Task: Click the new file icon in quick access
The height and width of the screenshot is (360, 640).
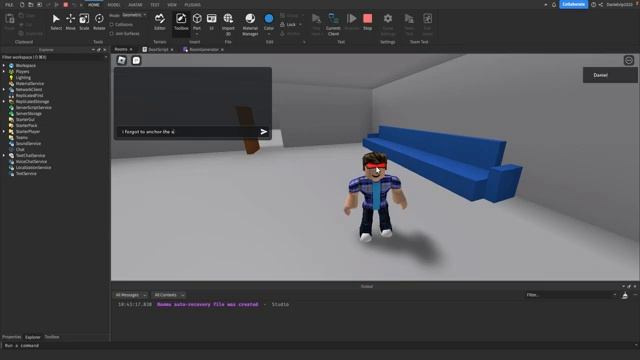Action: (22, 4)
